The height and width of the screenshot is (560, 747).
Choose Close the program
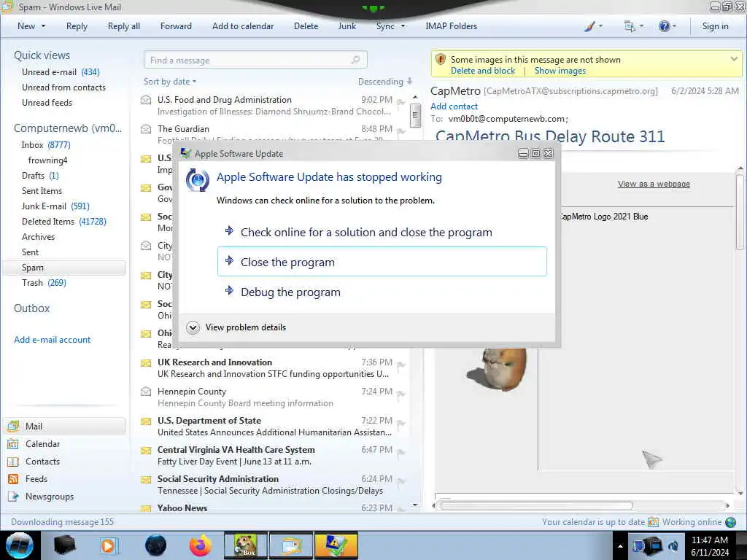point(382,262)
